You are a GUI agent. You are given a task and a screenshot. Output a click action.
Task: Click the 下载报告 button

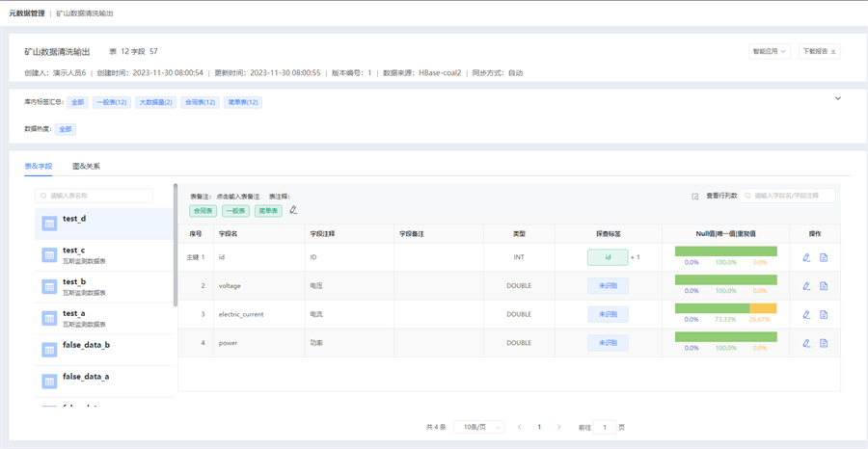pyautogui.click(x=819, y=51)
